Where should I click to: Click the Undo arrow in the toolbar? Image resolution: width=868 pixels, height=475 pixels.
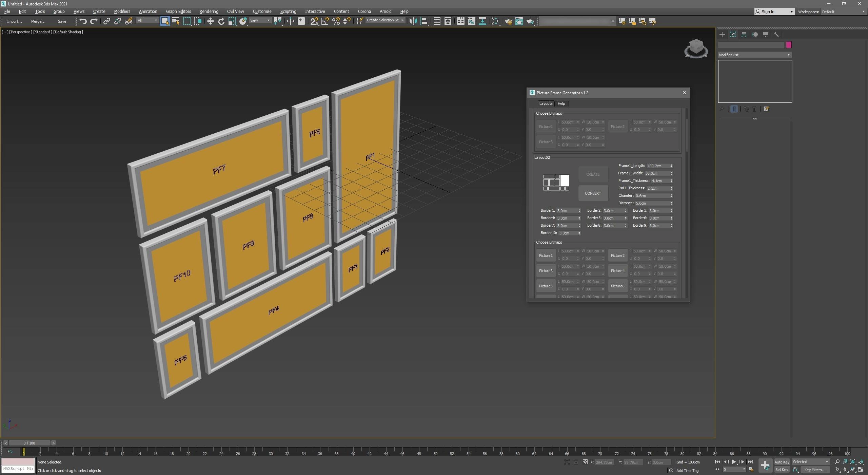click(x=83, y=21)
